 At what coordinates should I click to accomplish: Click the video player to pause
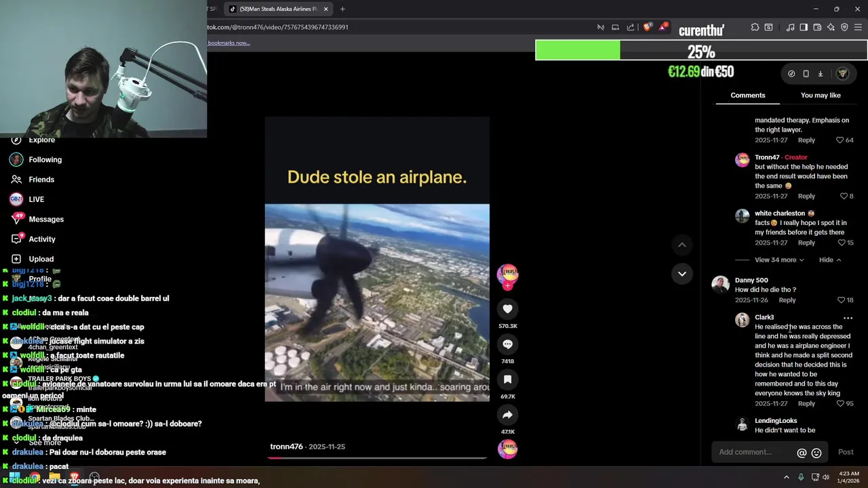[x=377, y=259]
